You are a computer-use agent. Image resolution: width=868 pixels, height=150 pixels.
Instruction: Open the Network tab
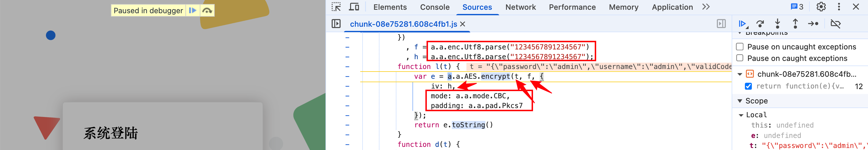coord(520,7)
